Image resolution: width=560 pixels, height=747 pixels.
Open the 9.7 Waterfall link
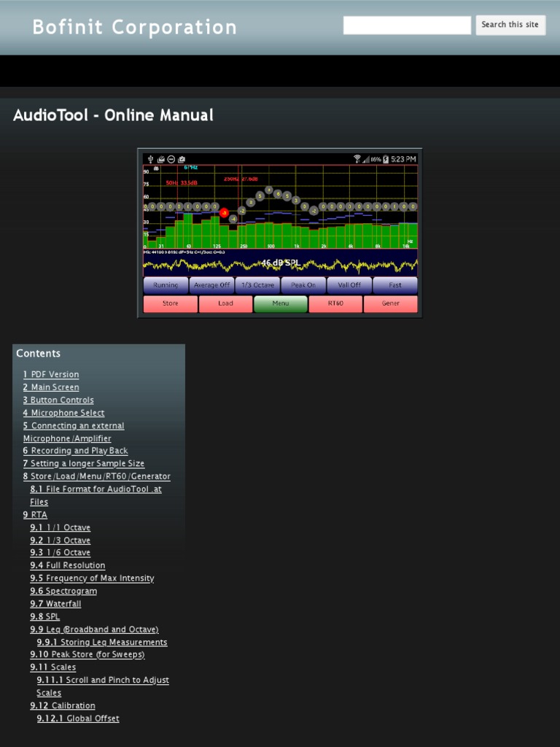(x=55, y=604)
